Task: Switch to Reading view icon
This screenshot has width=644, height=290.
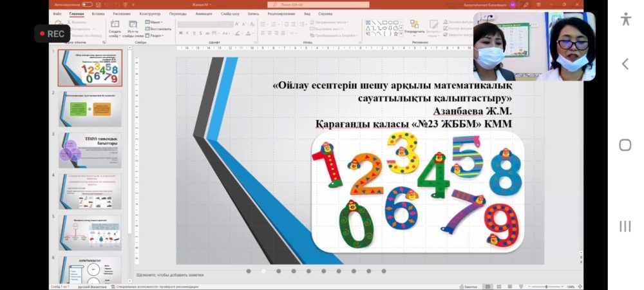Action: [509, 286]
